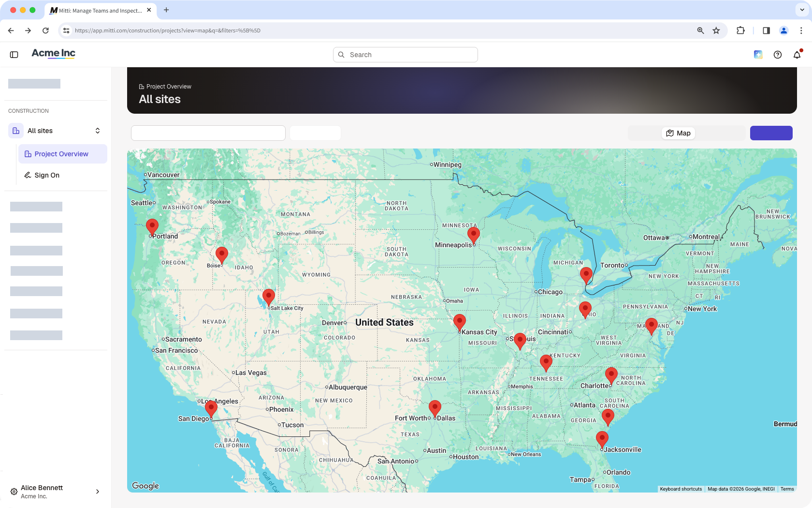Open Project Overview in the sidebar

[63, 154]
